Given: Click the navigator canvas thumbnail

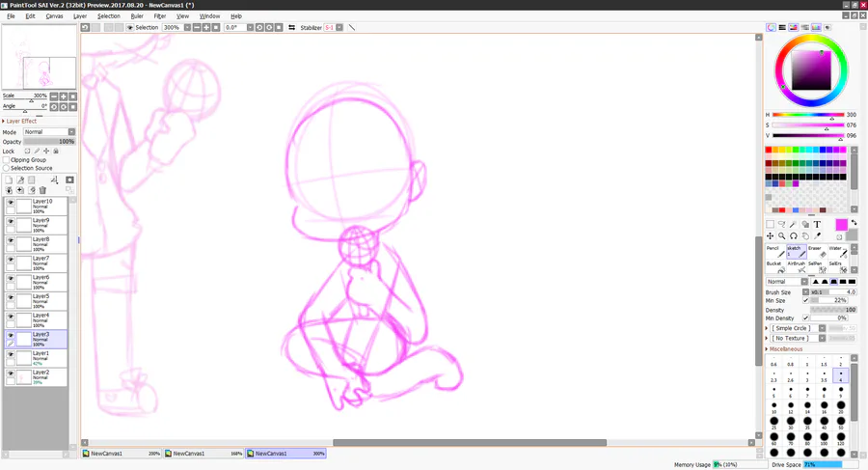Looking at the screenshot, I should point(40,57).
